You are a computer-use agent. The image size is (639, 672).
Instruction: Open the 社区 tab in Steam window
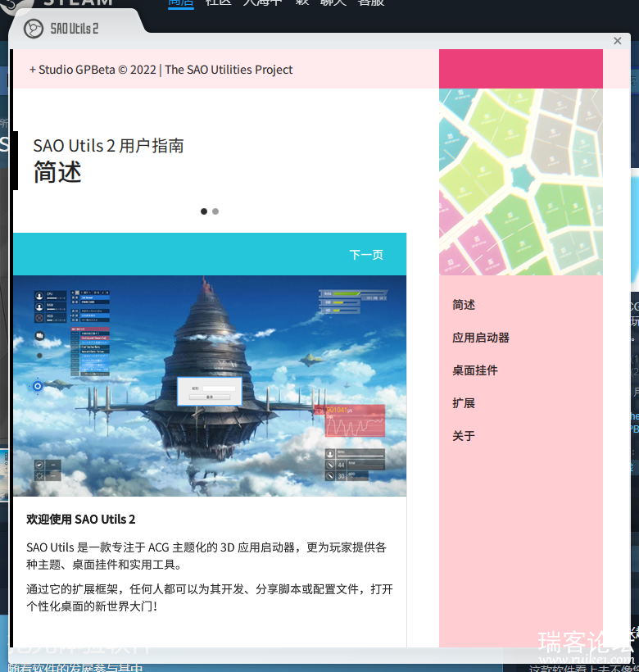[x=219, y=2]
